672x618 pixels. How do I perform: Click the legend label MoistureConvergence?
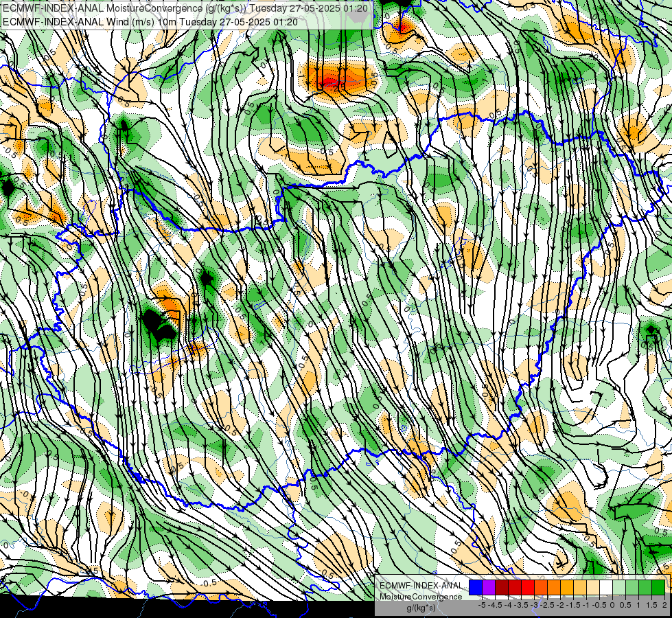click(x=421, y=597)
